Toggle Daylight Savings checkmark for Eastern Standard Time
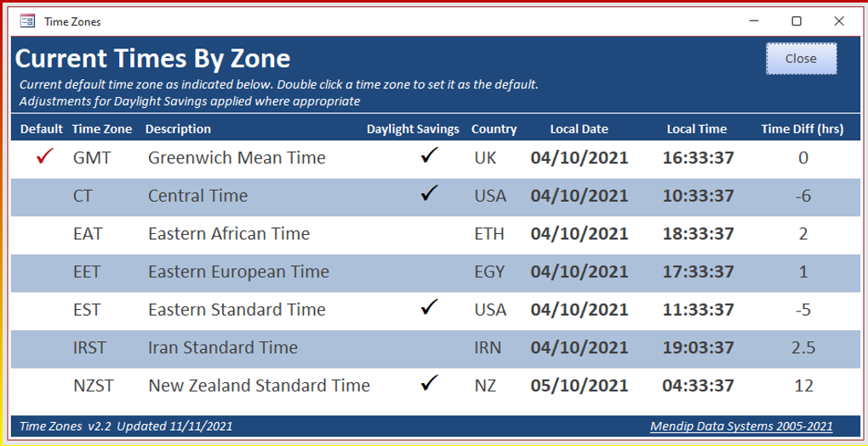Image resolution: width=868 pixels, height=446 pixels. (x=430, y=307)
